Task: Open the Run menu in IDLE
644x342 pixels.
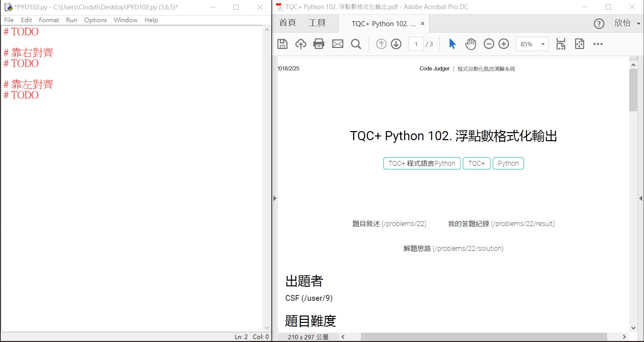Action: (x=71, y=20)
